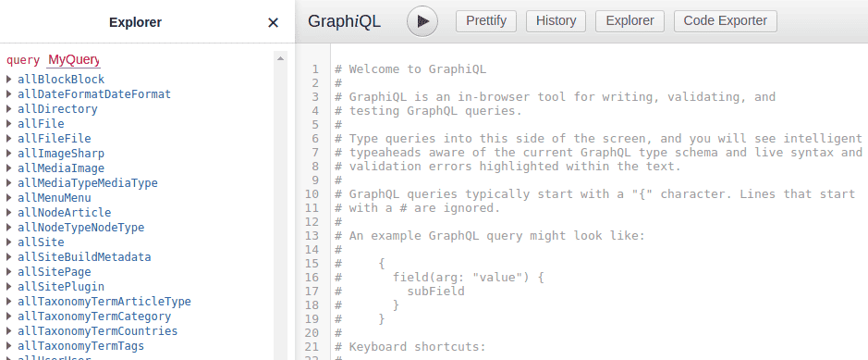This screenshot has height=360, width=868.
Task: Expand the allNodeTypeNodeType arrow
Action: tap(9, 227)
